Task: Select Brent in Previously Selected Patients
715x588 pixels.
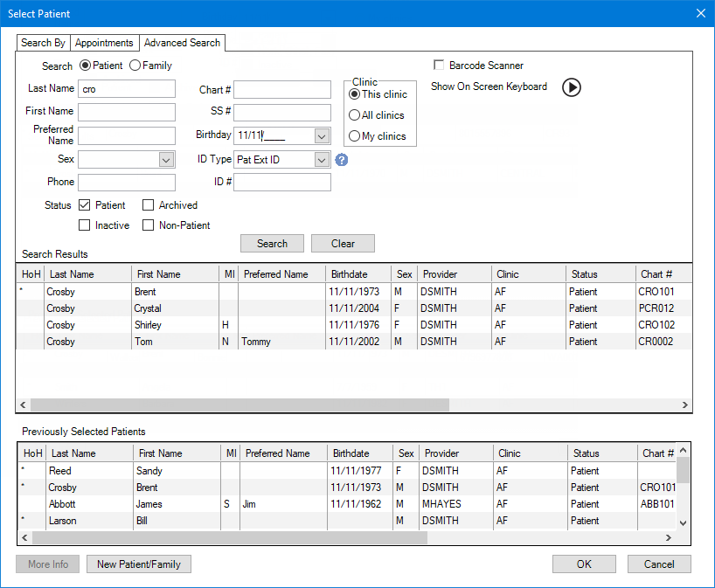Action: pos(147,488)
